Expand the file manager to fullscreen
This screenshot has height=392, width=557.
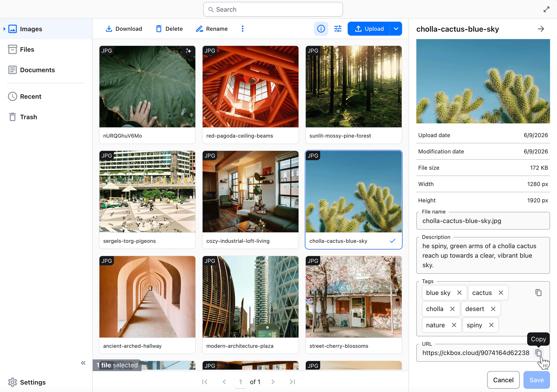546,9
